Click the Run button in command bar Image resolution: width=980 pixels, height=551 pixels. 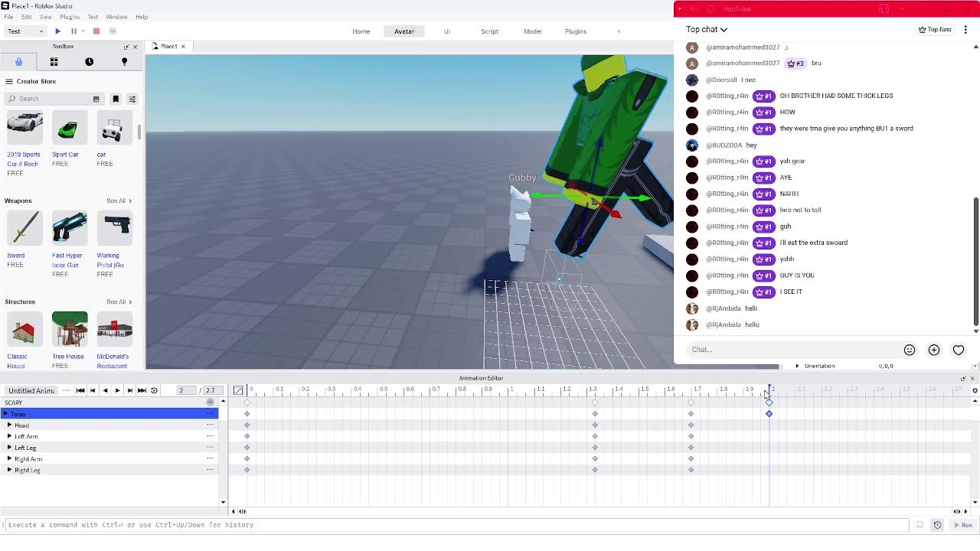pyautogui.click(x=962, y=525)
